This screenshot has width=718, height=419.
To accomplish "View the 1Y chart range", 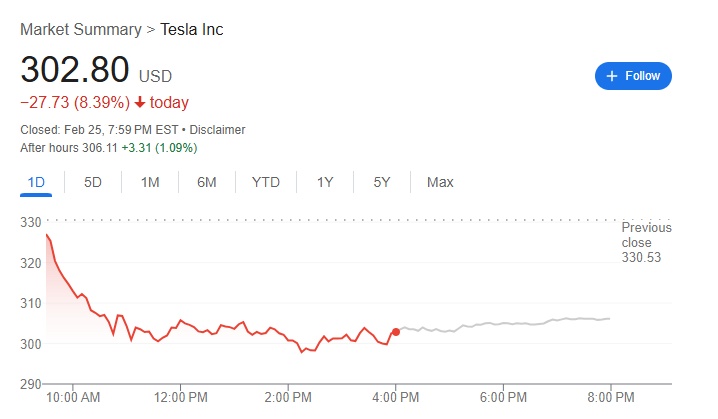I will pos(325,182).
